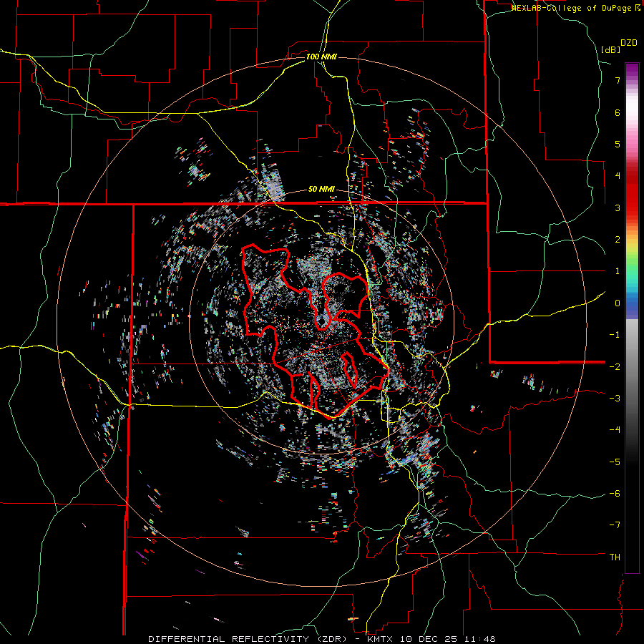This screenshot has height=644, width=644.
Task: Click the DZD product label
Action: coord(629,43)
